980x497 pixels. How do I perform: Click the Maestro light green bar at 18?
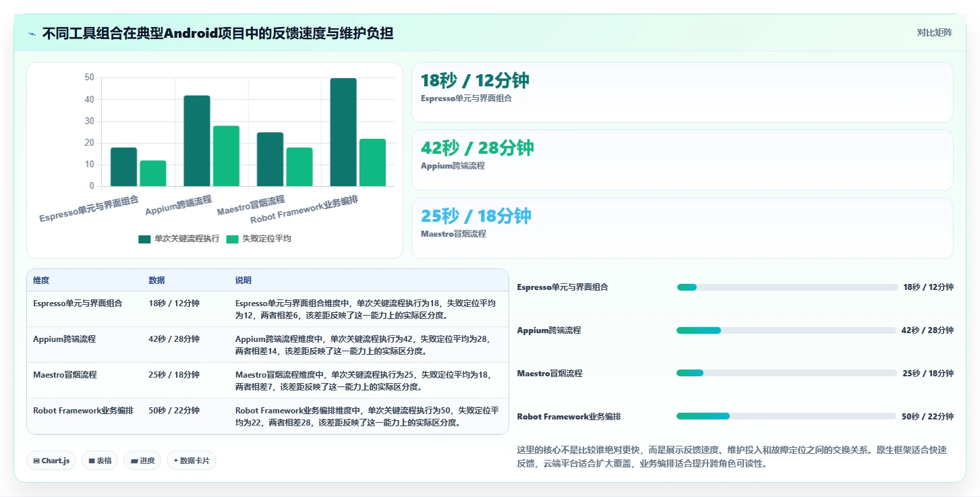point(299,167)
